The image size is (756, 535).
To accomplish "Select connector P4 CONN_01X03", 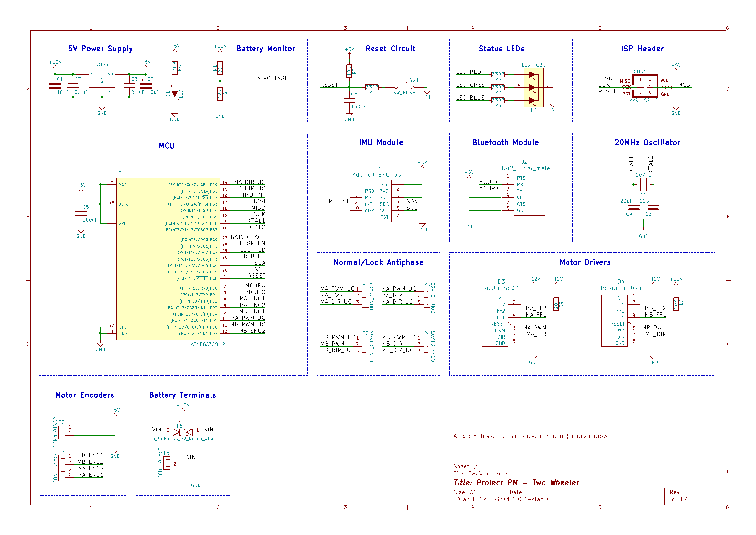I will tap(427, 346).
